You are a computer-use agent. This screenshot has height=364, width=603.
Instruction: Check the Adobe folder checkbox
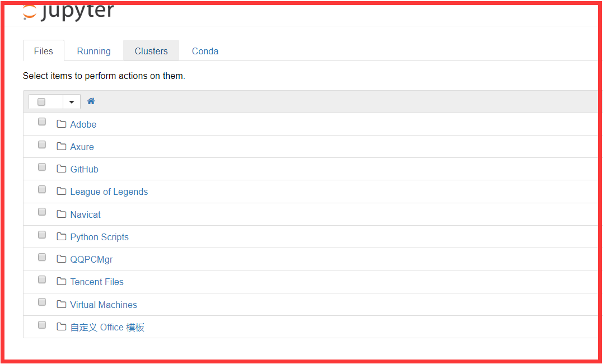42,122
